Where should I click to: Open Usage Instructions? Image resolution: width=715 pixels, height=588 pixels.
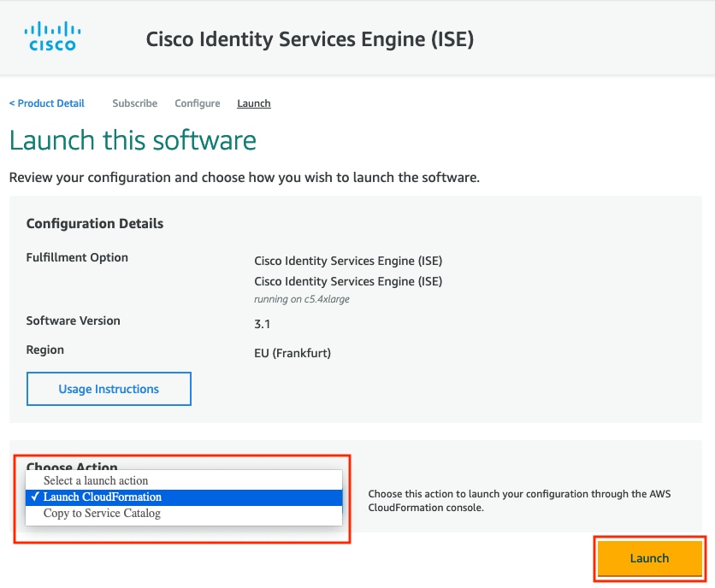coord(109,389)
